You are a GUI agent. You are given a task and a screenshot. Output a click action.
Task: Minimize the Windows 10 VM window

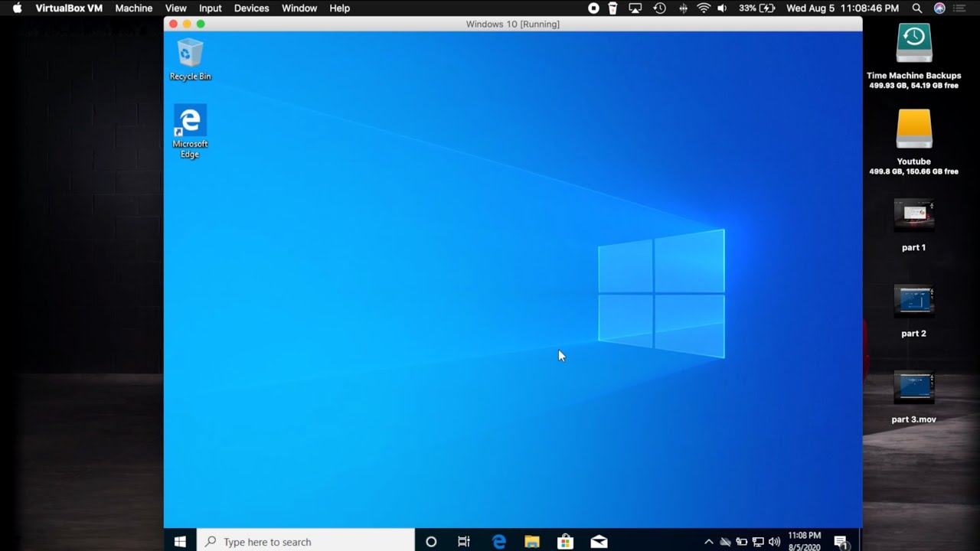tap(187, 24)
